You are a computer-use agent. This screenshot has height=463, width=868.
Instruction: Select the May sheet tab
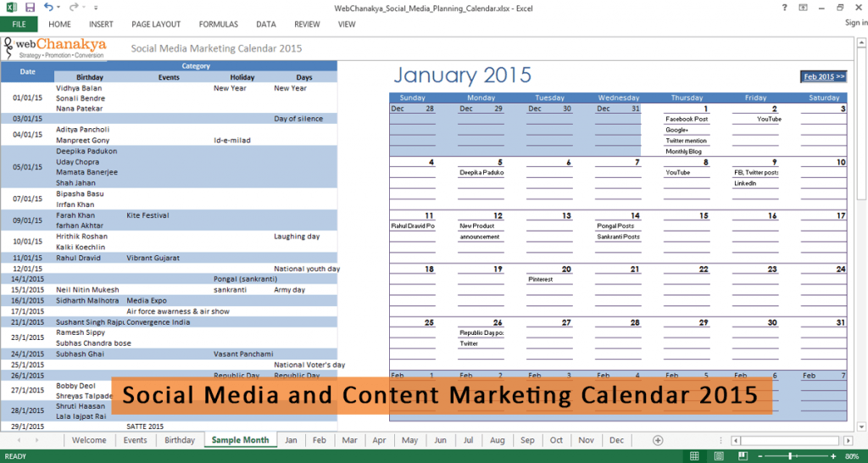coord(409,440)
